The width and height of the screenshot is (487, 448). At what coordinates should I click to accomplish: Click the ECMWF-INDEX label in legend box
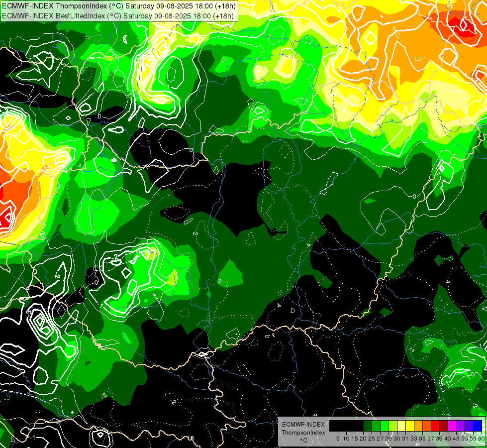303,425
